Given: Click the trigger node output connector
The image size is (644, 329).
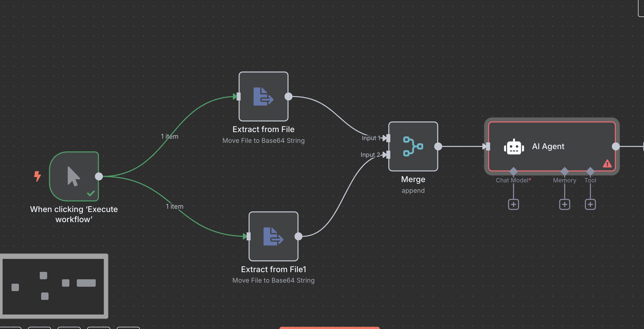Looking at the screenshot, I should click(x=99, y=176).
